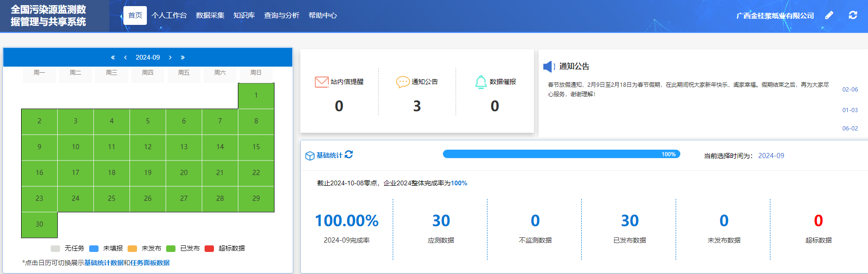Open the 基础统计数据 link below calendar
Screen dimensions: 868x274
pyautogui.click(x=104, y=263)
